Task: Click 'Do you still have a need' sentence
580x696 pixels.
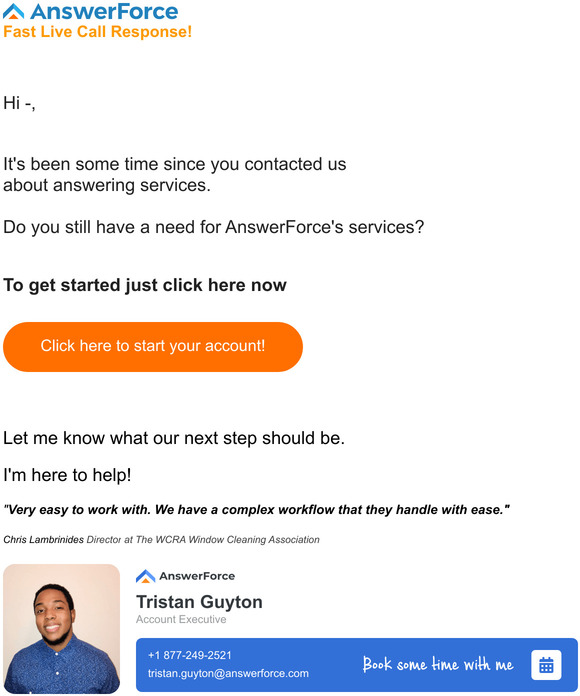Action: [213, 227]
